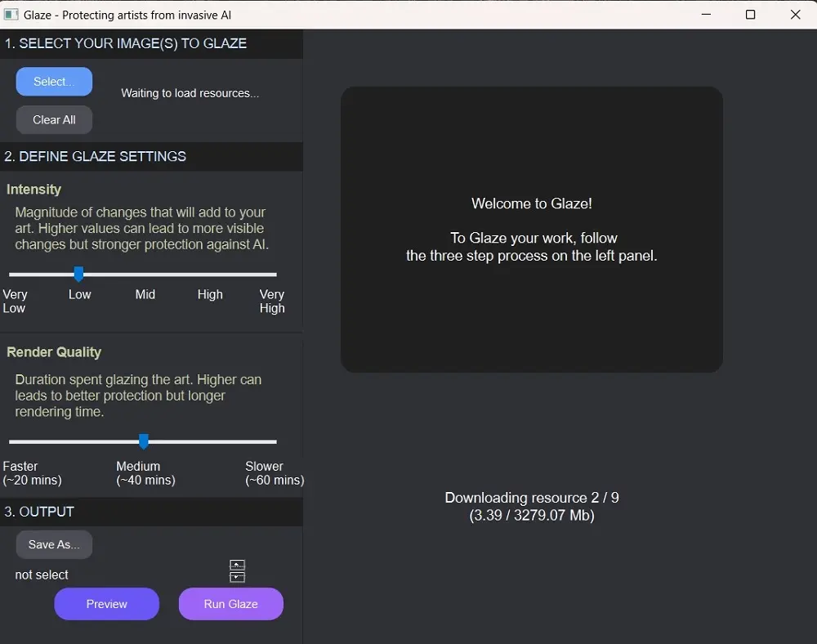Image resolution: width=817 pixels, height=644 pixels.
Task: Click the 'Mid' intensity label
Action: pyautogui.click(x=145, y=294)
